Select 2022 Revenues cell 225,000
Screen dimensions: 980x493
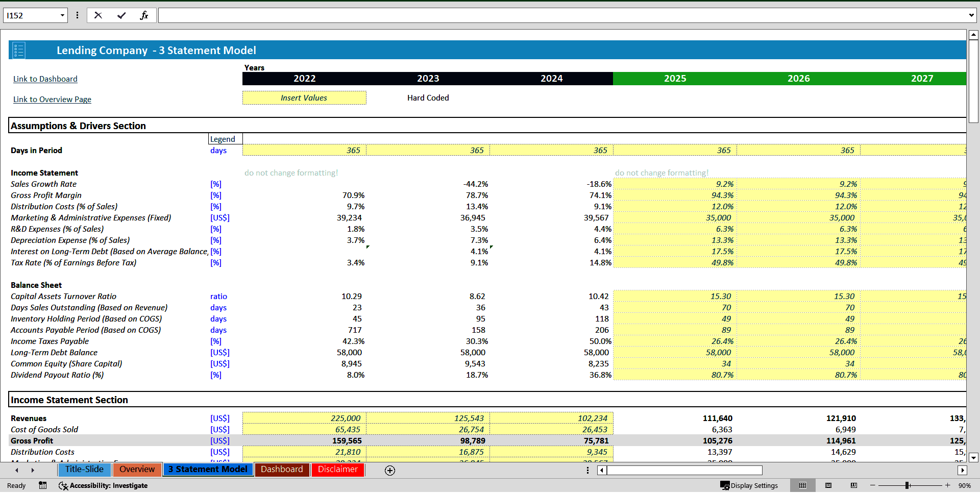[304, 418]
